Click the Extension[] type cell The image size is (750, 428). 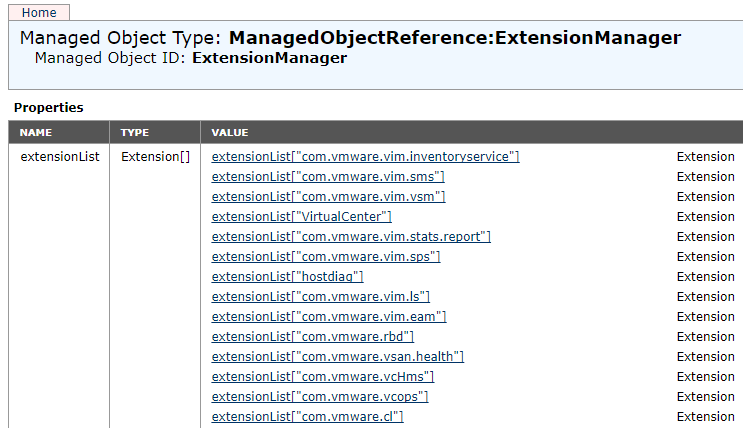pos(155,157)
